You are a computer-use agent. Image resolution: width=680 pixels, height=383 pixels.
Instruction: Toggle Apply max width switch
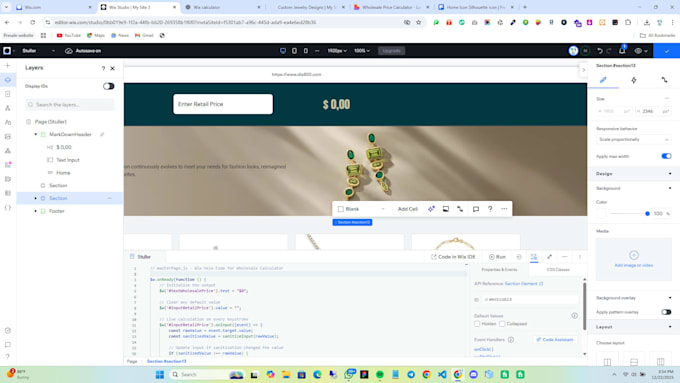[x=666, y=156]
